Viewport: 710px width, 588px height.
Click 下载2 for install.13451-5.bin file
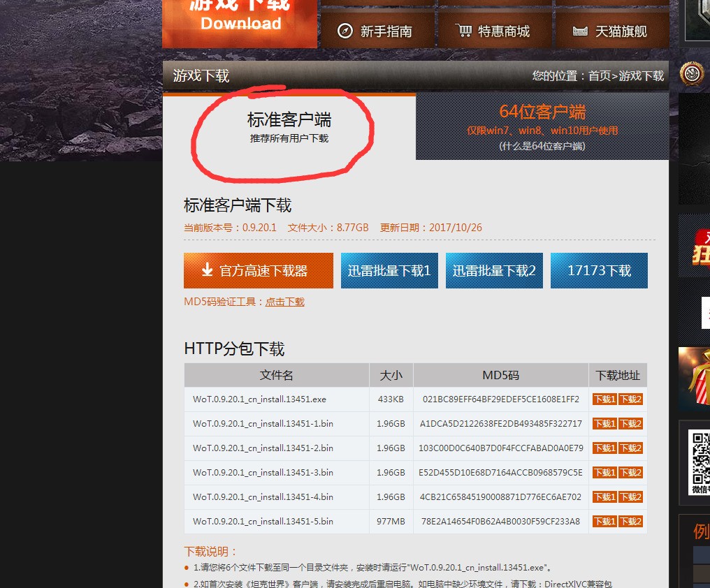630,522
